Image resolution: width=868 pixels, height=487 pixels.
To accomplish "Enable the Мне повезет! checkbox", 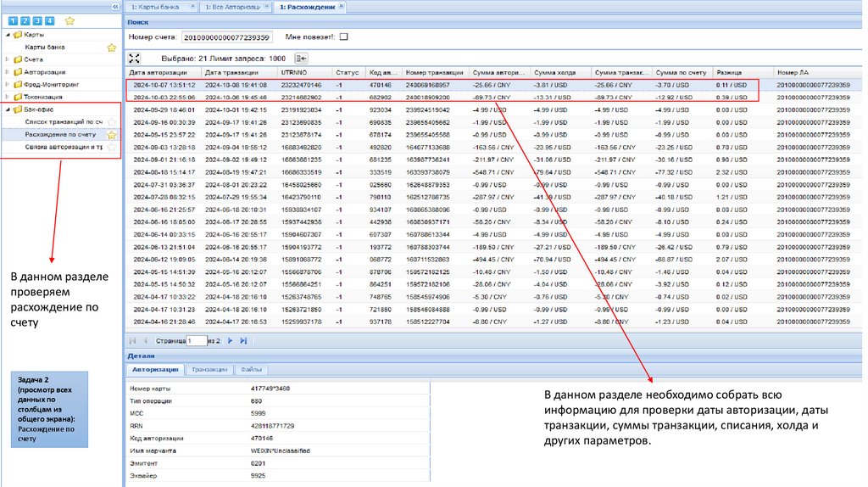I will pyautogui.click(x=343, y=37).
